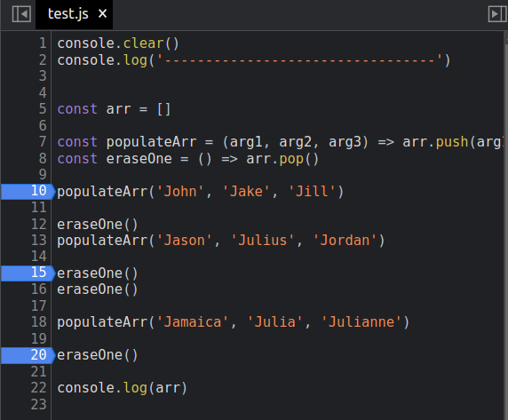508x420 pixels.
Task: Click the 'Jamaica' string on line 18
Action: click(193, 322)
